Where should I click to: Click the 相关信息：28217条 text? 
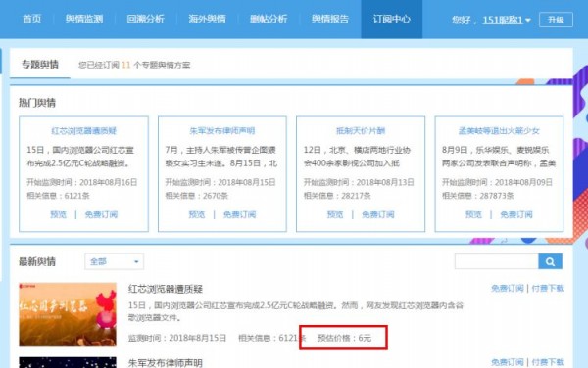tap(337, 196)
